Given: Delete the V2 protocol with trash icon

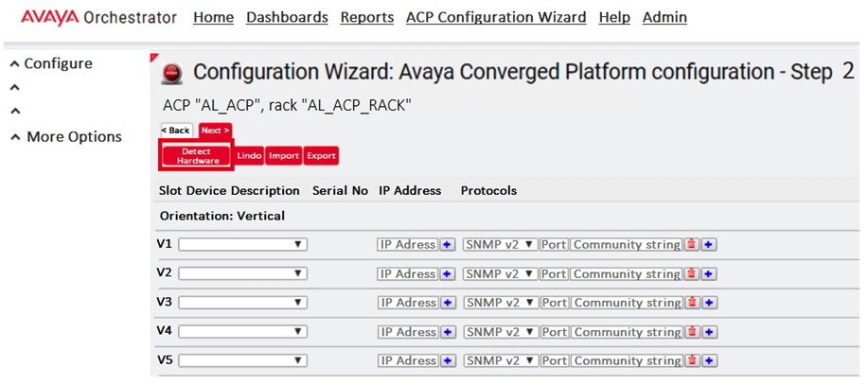Looking at the screenshot, I should click(691, 273).
